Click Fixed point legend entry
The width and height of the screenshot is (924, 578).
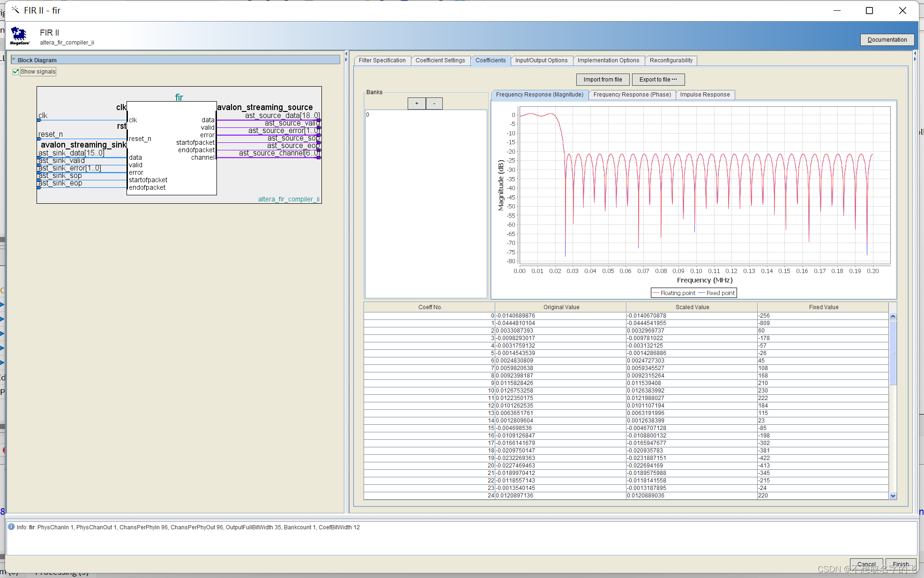click(716, 293)
